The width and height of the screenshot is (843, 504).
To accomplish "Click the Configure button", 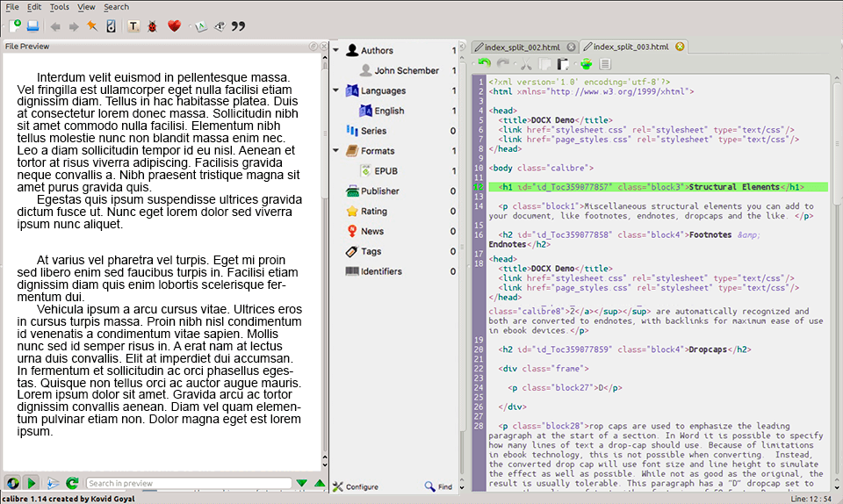I will 356,486.
